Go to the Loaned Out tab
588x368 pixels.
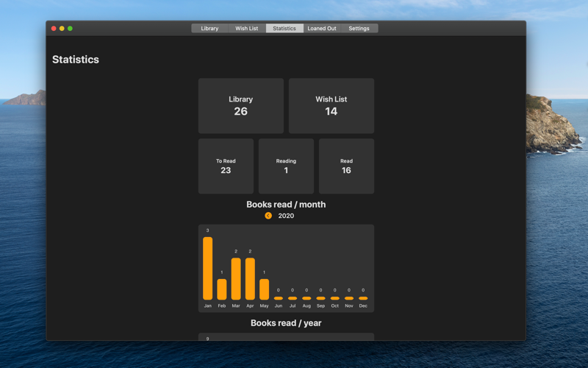pos(322,28)
